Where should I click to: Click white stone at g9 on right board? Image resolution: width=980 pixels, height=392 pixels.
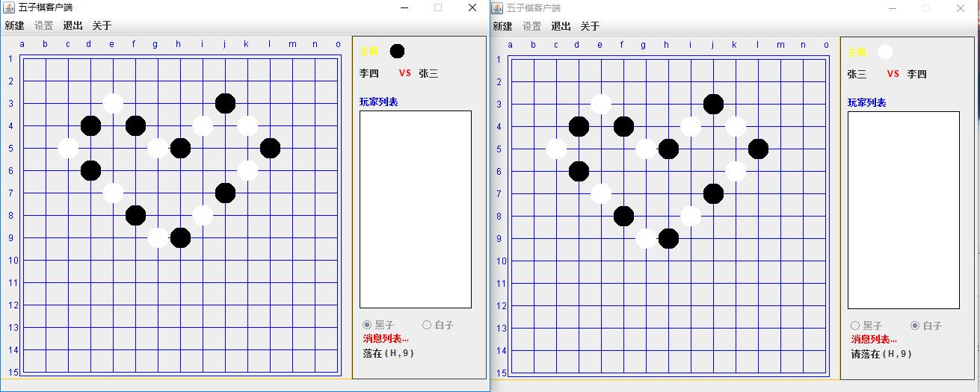click(x=646, y=238)
